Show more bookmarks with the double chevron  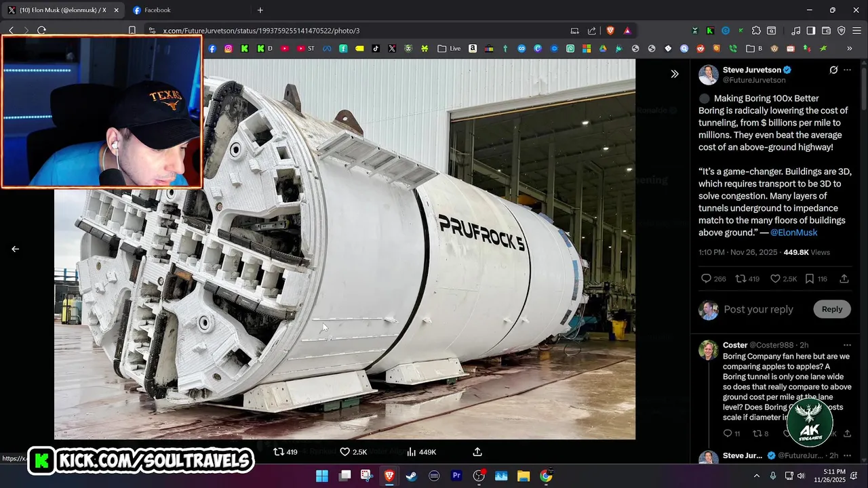(x=849, y=49)
